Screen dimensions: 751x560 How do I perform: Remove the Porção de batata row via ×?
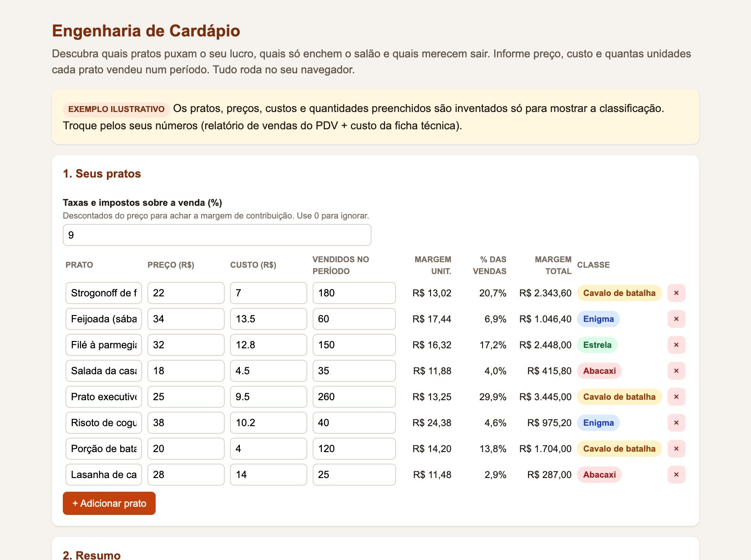tap(676, 448)
